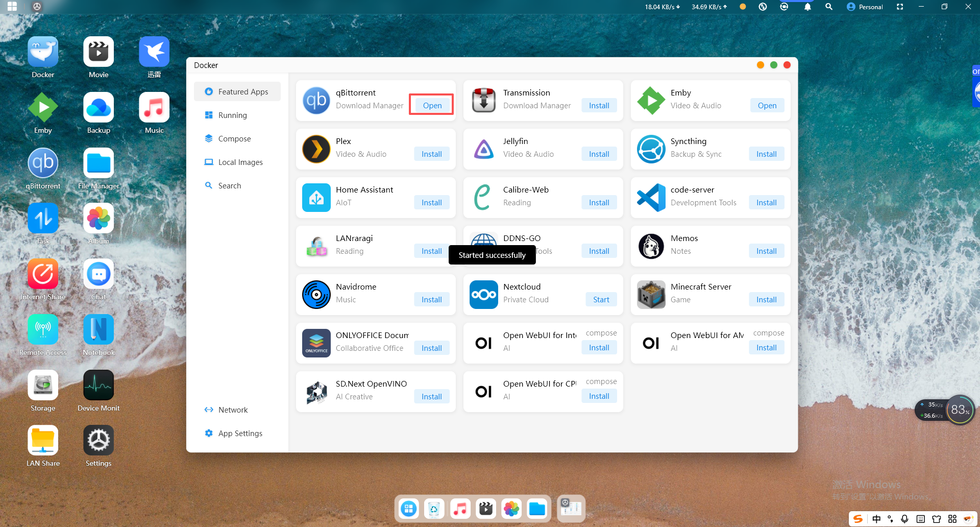
Task: Click the Transmission app logo
Action: tap(484, 101)
